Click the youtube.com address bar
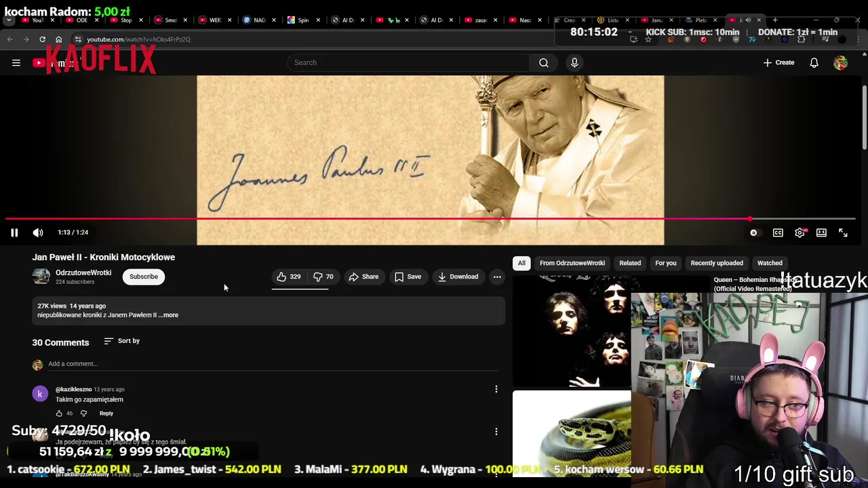This screenshot has height=488, width=868. click(138, 39)
